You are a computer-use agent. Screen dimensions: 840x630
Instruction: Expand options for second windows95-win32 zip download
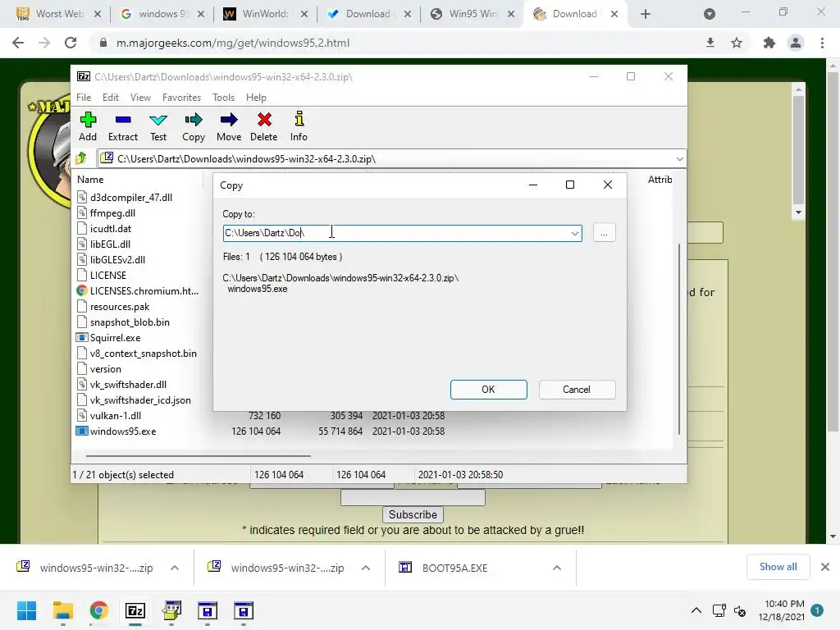click(x=365, y=568)
